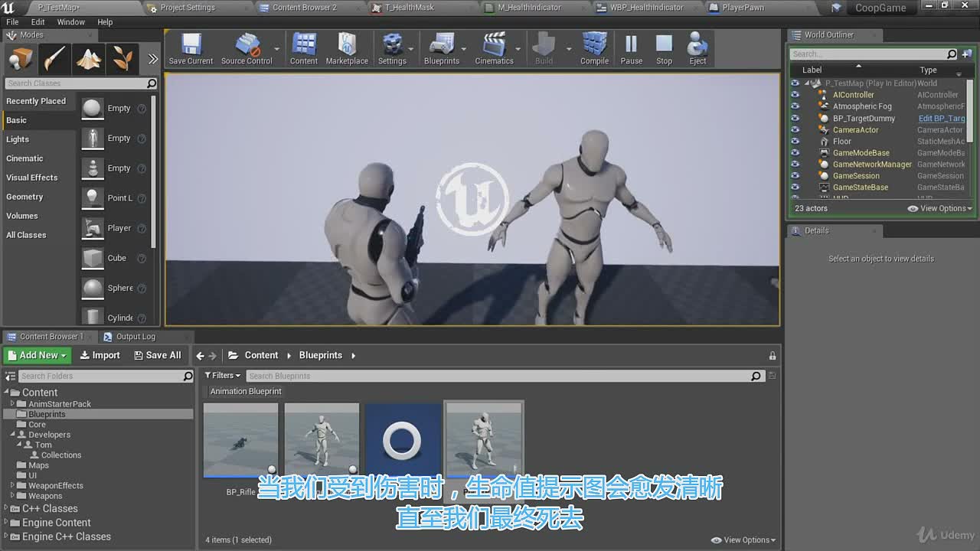Open the Add New dropdown
Image resolution: width=980 pixels, height=551 pixels.
(38, 355)
